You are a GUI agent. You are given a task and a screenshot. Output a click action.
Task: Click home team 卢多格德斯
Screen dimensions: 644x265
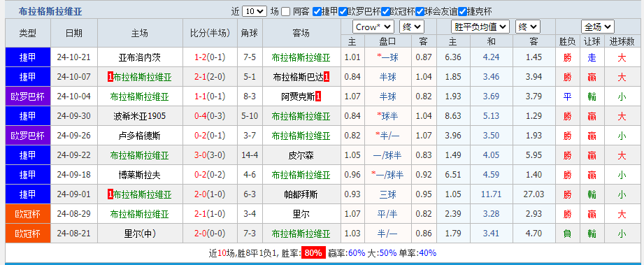click(140, 136)
